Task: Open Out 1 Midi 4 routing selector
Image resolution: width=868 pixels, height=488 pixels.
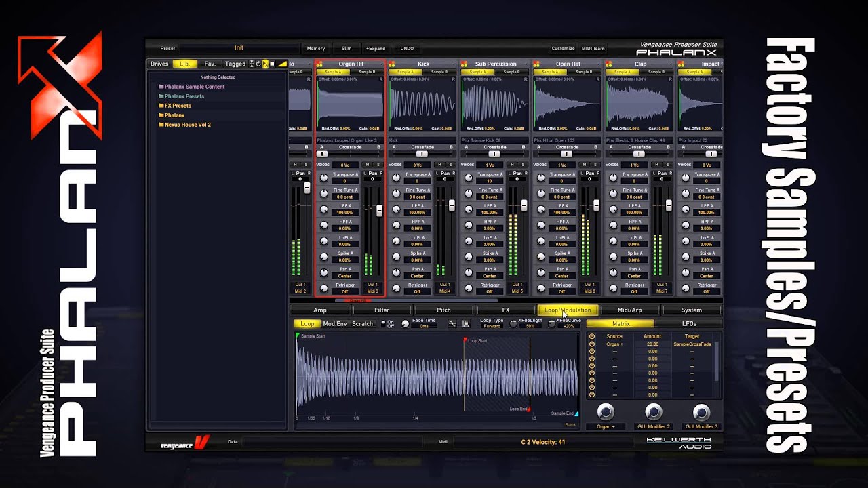Action: (x=445, y=288)
